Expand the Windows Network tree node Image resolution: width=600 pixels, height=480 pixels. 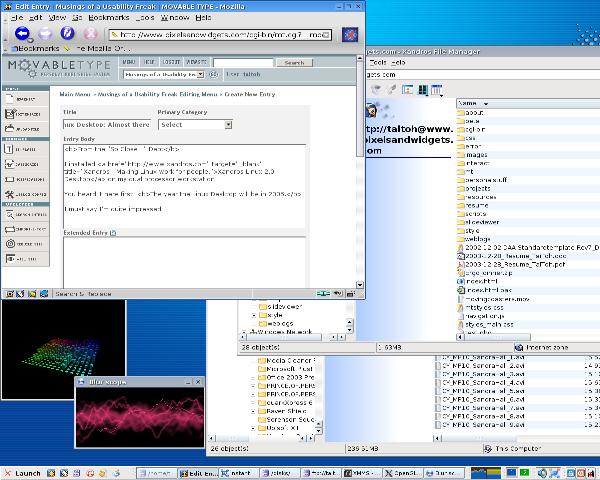pyautogui.click(x=244, y=332)
